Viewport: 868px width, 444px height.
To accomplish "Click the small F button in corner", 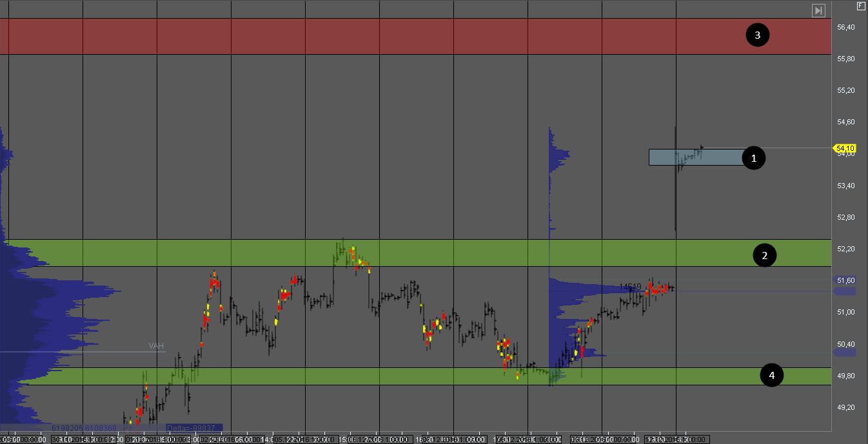I will point(860,6).
